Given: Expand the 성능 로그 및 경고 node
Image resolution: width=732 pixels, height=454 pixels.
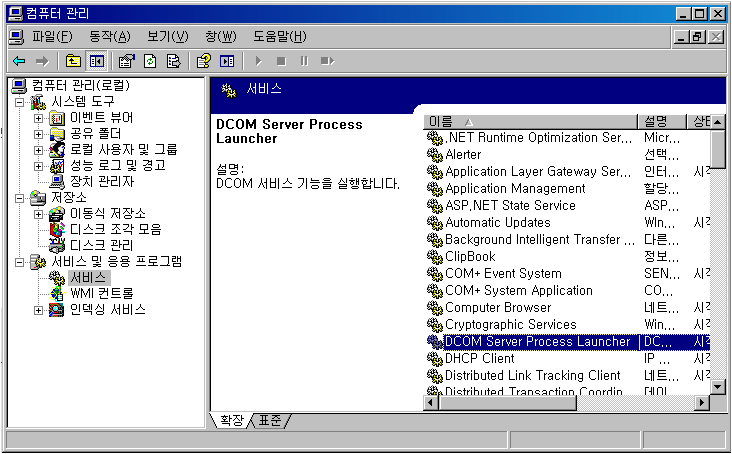Looking at the screenshot, I should point(39,166).
